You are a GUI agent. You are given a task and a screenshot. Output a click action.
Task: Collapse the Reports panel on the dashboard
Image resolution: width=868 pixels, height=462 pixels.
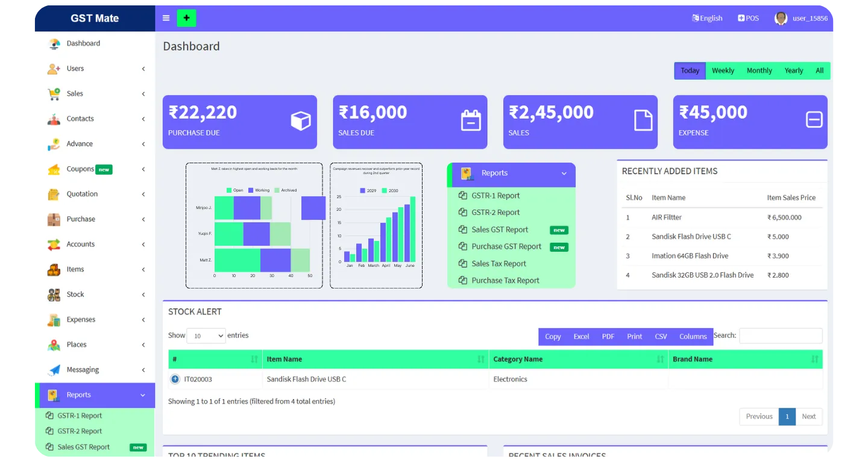[563, 173]
